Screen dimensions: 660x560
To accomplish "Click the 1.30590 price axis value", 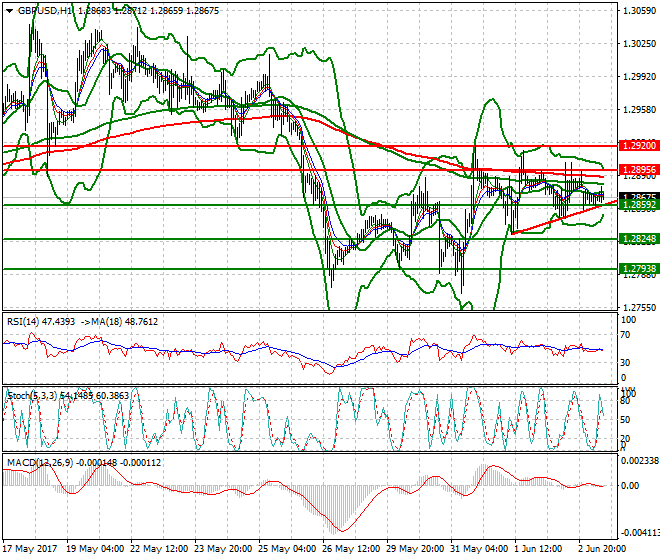I will click(639, 11).
